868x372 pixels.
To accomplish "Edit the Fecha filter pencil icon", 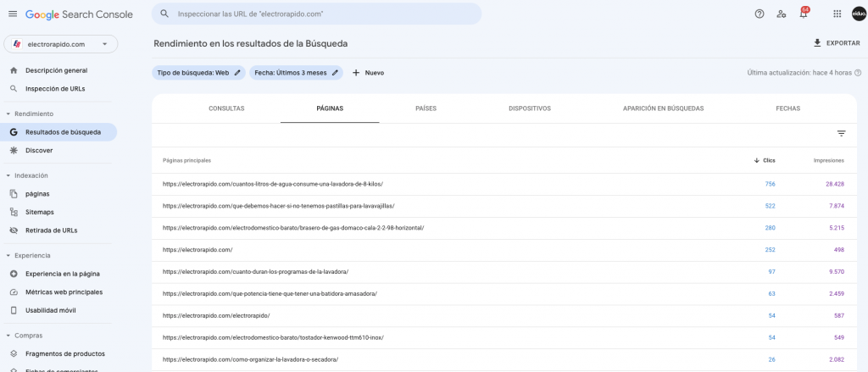I will click(335, 73).
